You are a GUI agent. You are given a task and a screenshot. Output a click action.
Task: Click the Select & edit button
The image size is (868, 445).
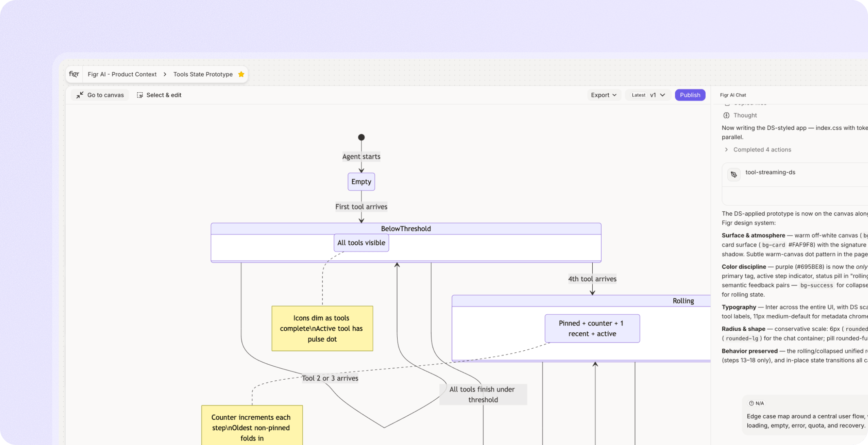pyautogui.click(x=159, y=95)
